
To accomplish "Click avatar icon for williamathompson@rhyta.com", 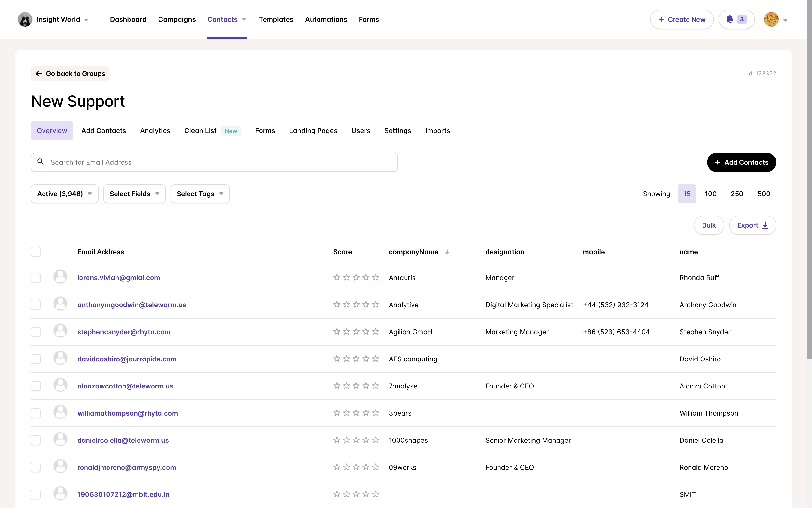I will (x=60, y=412).
